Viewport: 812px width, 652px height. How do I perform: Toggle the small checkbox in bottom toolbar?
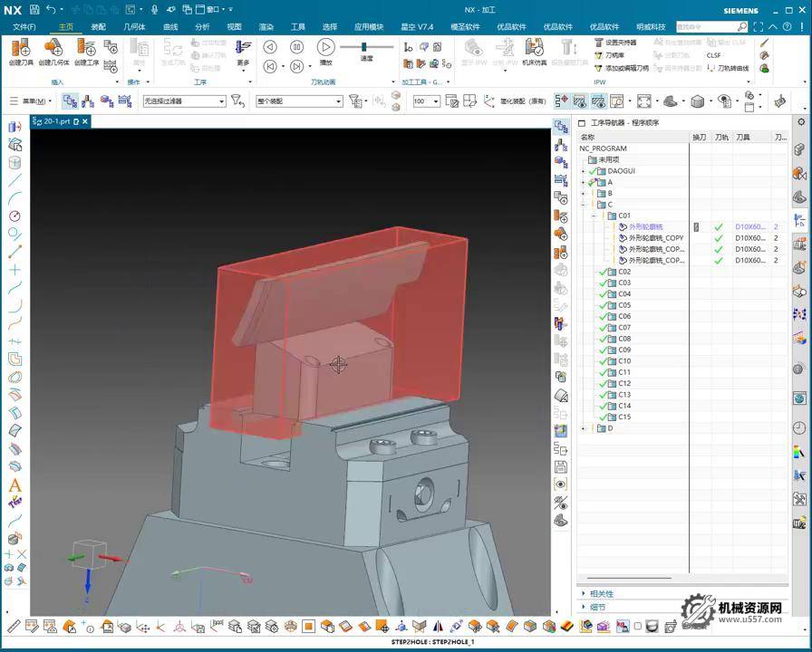[x=637, y=626]
